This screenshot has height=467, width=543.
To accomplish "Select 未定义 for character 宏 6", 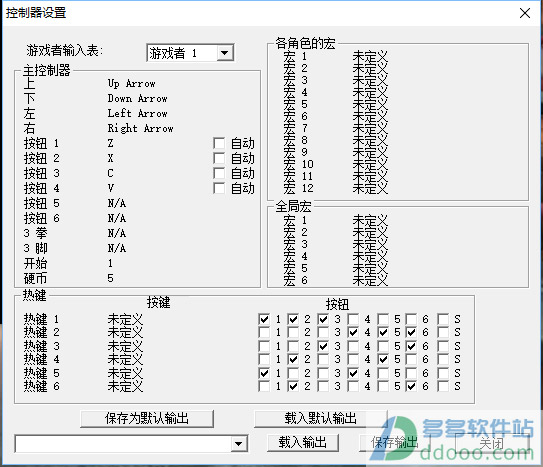I will [370, 116].
